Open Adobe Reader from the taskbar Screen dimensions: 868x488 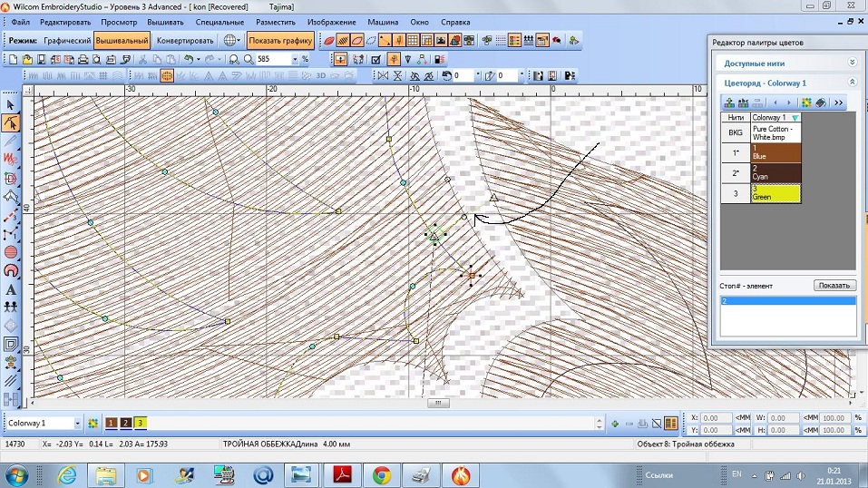(x=340, y=474)
